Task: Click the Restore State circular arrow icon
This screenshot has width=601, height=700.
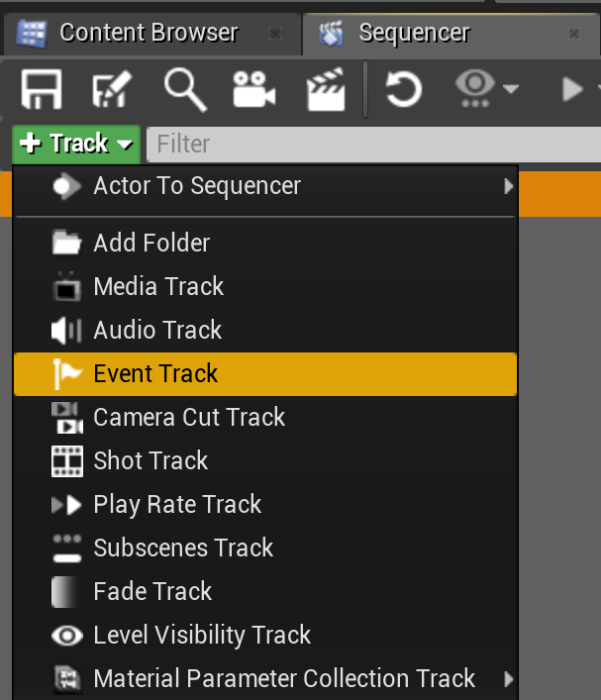Action: coord(403,89)
